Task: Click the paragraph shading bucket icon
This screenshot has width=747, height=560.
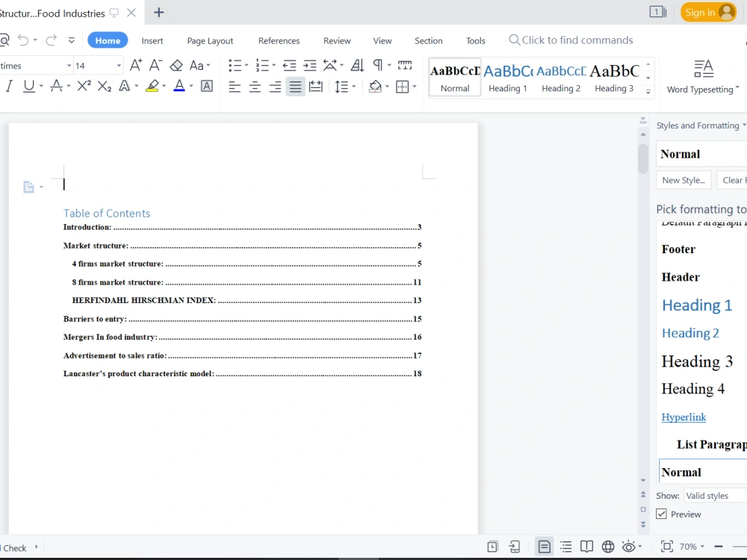Action: pos(376,87)
